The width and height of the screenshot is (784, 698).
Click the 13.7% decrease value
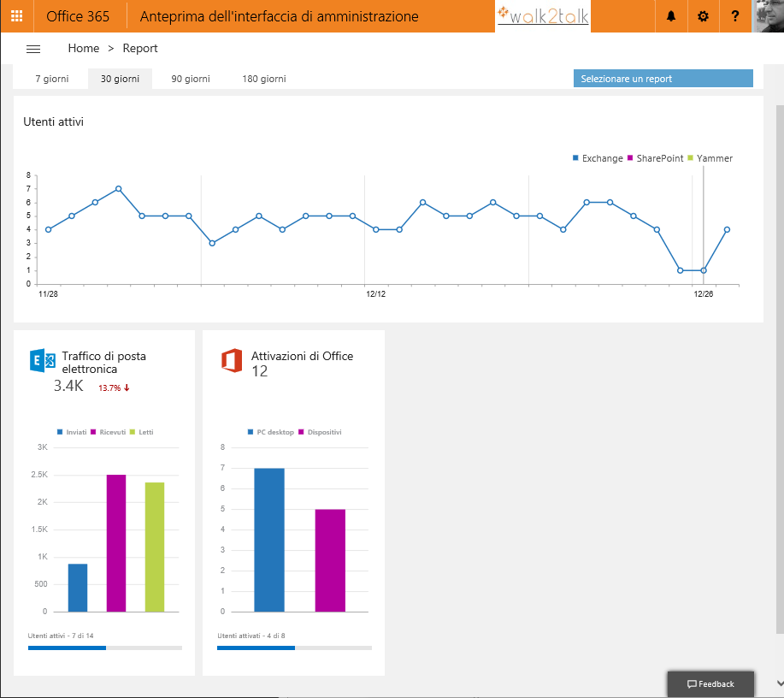(109, 387)
